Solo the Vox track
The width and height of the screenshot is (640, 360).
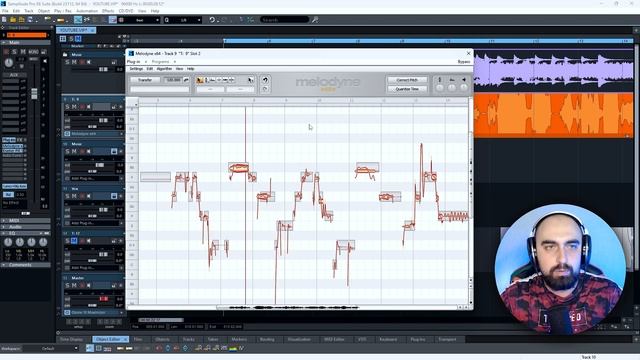pos(67,196)
